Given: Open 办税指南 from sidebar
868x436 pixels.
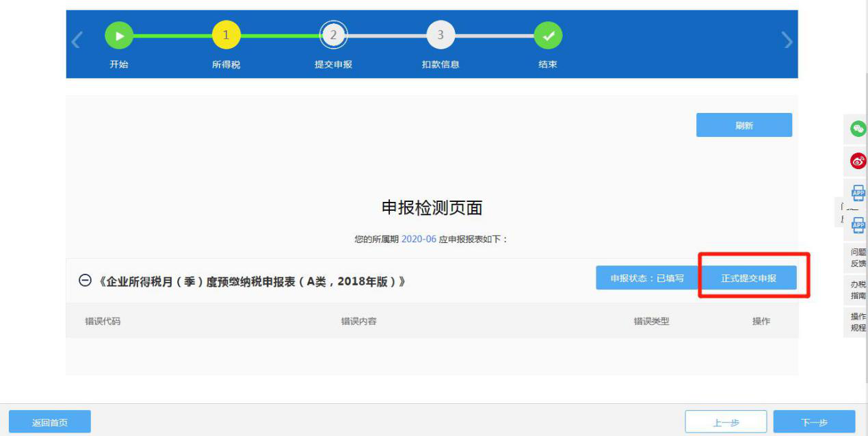Looking at the screenshot, I should tap(858, 290).
